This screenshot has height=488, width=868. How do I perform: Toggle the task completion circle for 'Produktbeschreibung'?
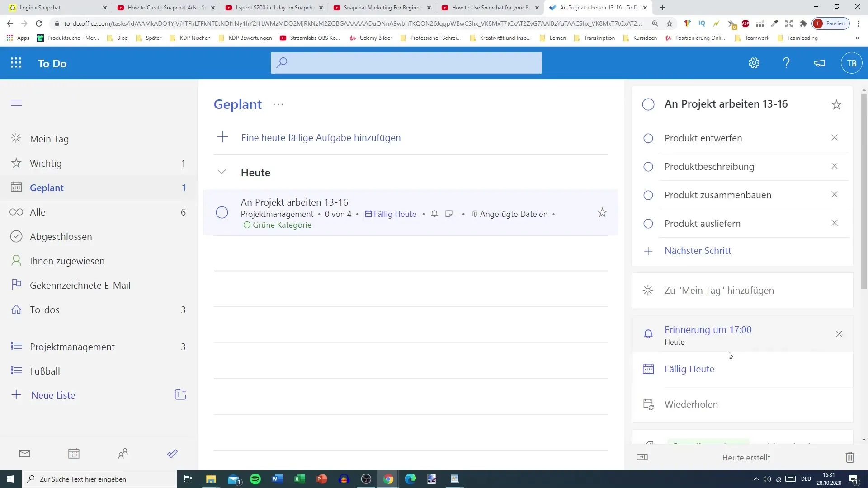648,166
